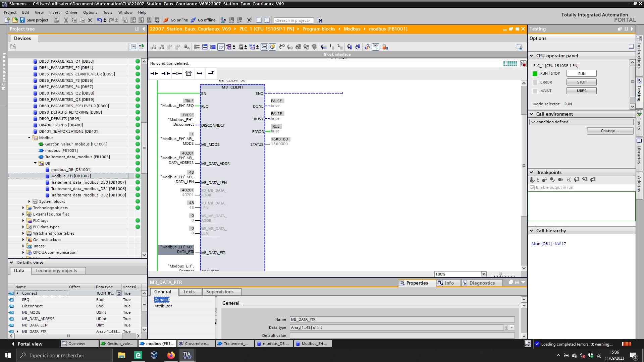644x362 pixels.
Task: Open the zoom level 100% dropdown
Action: pos(484,274)
